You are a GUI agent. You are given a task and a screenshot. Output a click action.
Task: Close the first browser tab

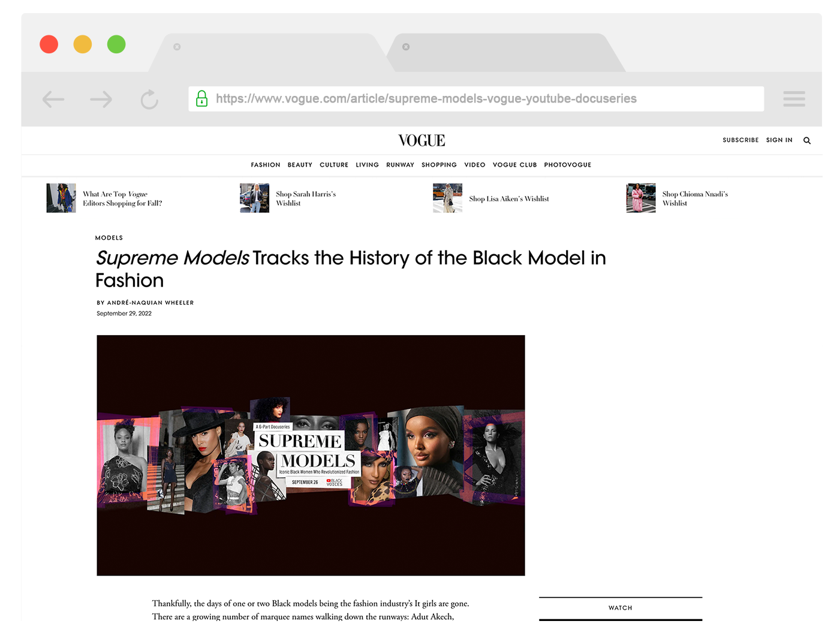[x=177, y=47]
